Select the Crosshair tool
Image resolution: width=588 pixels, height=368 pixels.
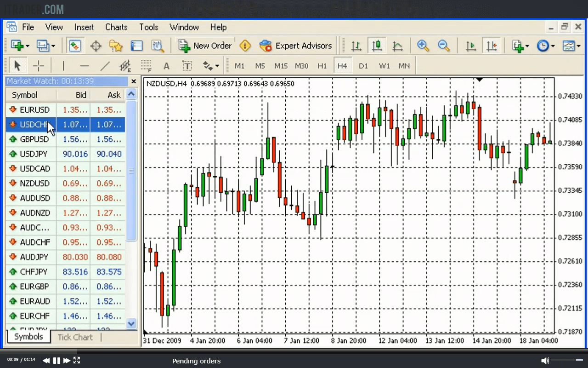[x=39, y=65]
